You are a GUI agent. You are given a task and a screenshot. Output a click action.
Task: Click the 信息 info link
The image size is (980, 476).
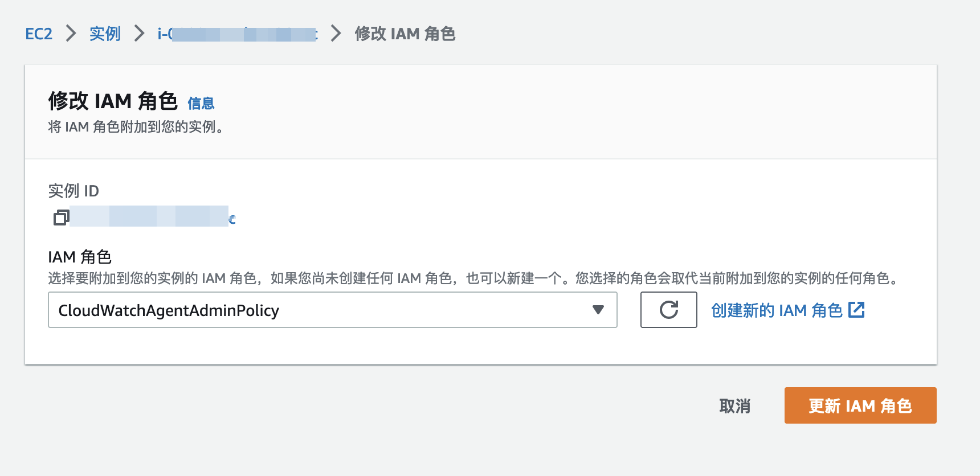click(x=201, y=103)
